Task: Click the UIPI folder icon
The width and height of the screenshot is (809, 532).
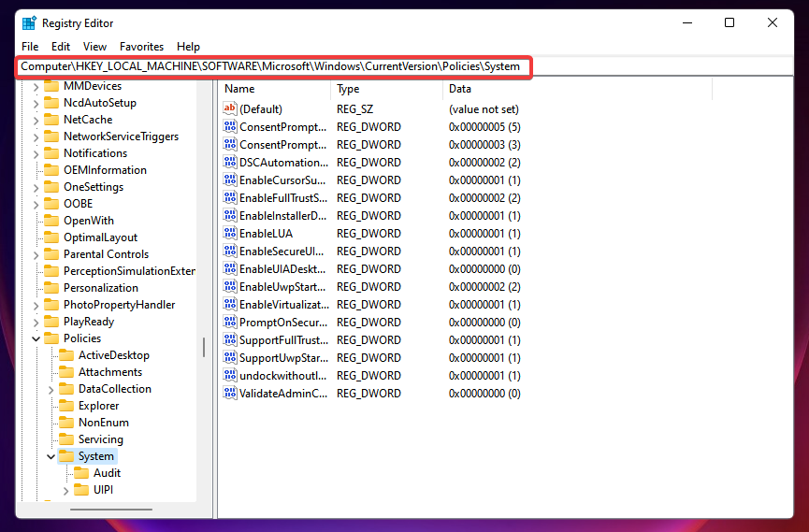Action: click(x=81, y=490)
